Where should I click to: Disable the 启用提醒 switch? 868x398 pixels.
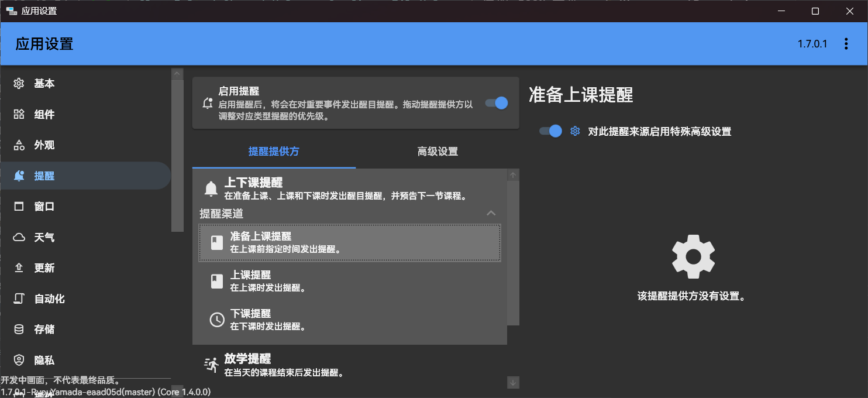tap(495, 103)
